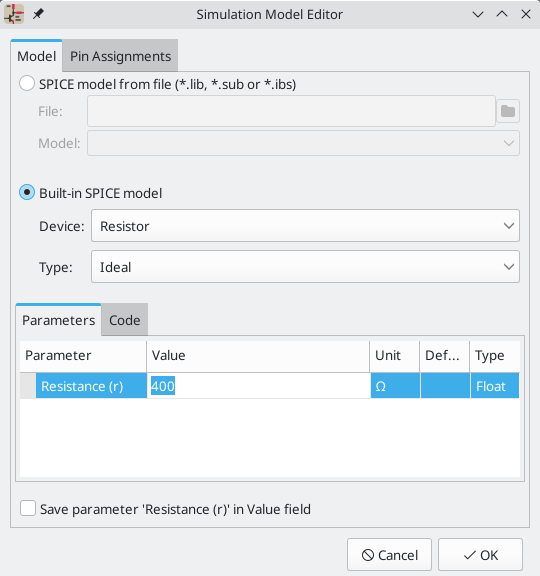
Task: Click the Ω unit cell
Action: coord(395,386)
